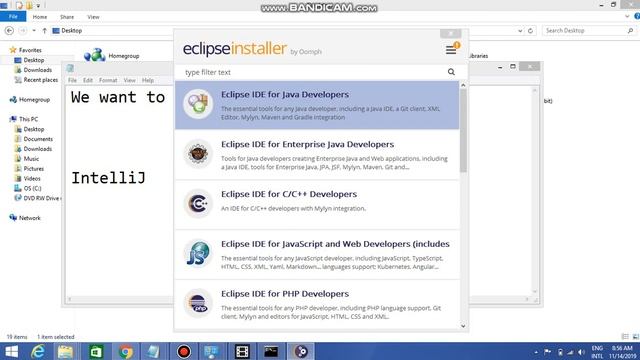640x360 pixels.
Task: Click the scroll up arrow in installer list
Action: [x=463, y=85]
